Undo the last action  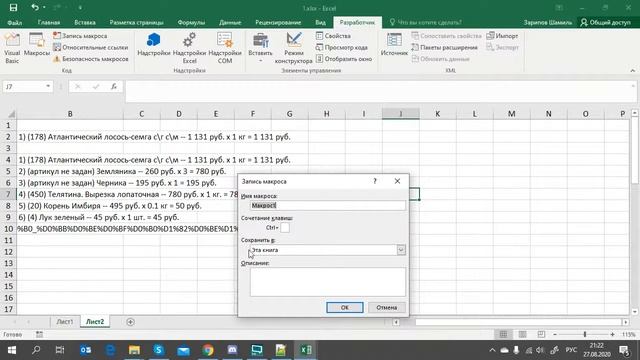[x=35, y=8]
